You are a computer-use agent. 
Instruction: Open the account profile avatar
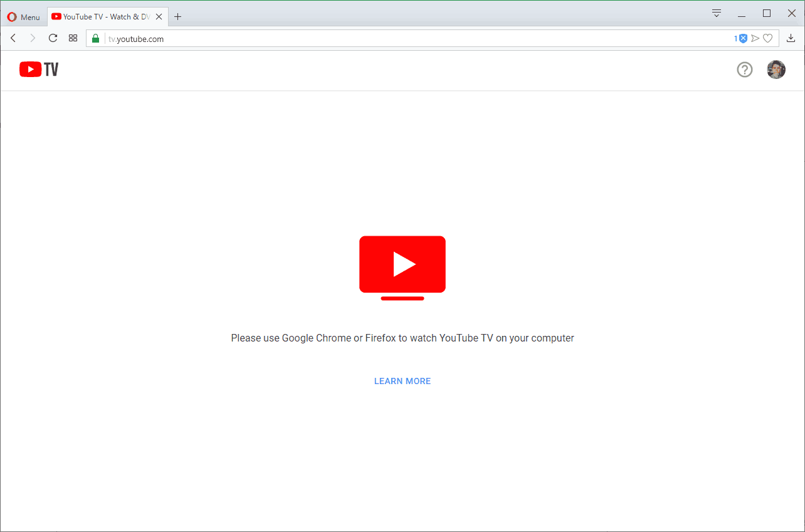[776, 70]
